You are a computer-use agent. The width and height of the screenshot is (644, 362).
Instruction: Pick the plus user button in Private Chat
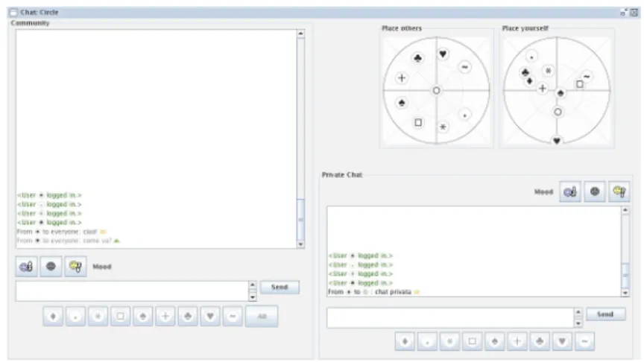click(517, 341)
